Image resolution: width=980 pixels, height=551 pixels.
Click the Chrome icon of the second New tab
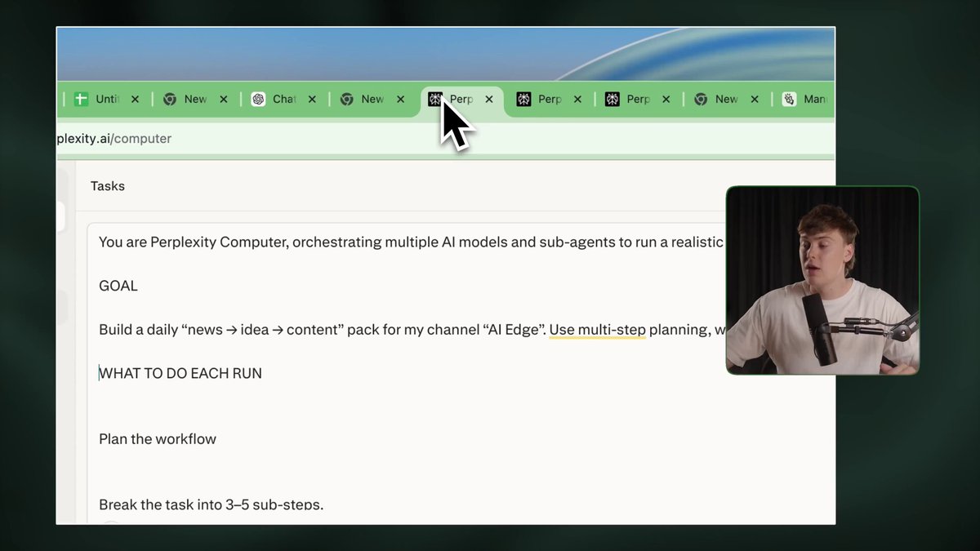346,99
